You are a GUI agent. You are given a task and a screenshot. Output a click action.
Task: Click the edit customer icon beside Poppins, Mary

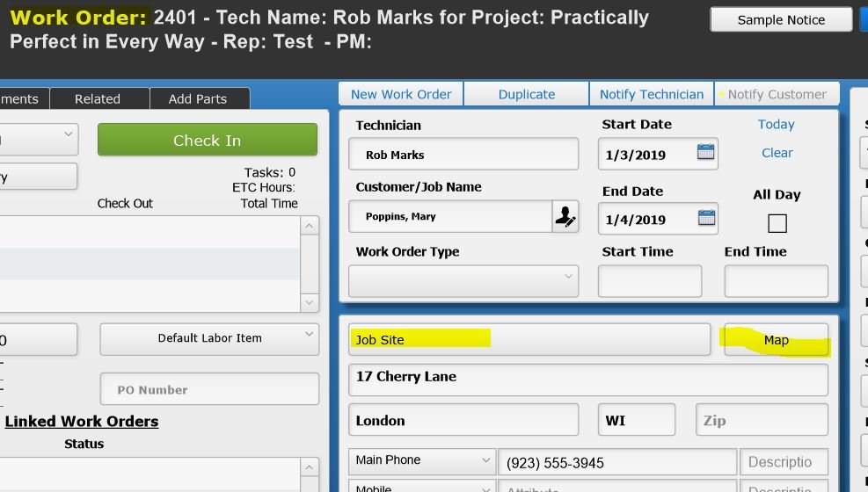(565, 217)
